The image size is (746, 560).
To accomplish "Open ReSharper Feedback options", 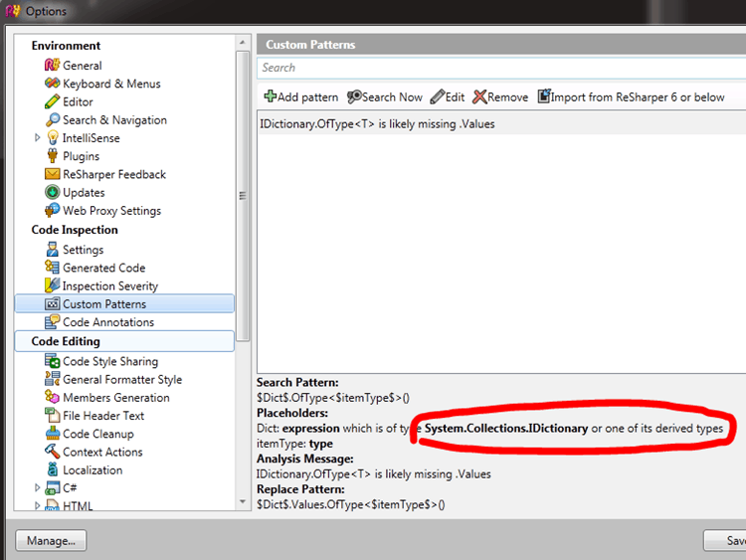I will tap(113, 174).
